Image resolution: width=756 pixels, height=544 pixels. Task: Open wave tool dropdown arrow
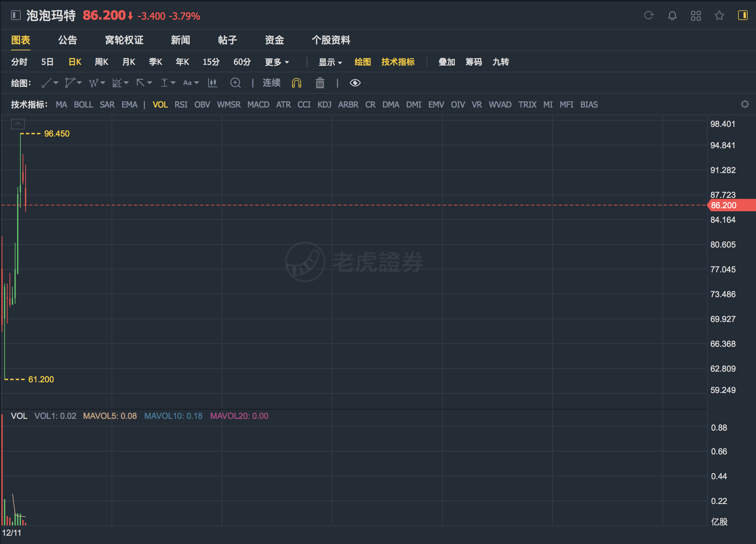(x=103, y=83)
